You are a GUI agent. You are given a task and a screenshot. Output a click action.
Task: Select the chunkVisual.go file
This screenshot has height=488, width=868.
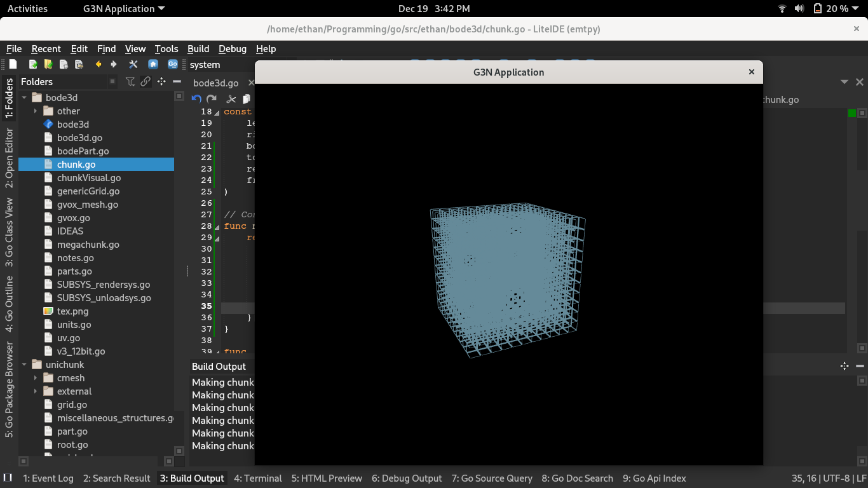click(88, 178)
